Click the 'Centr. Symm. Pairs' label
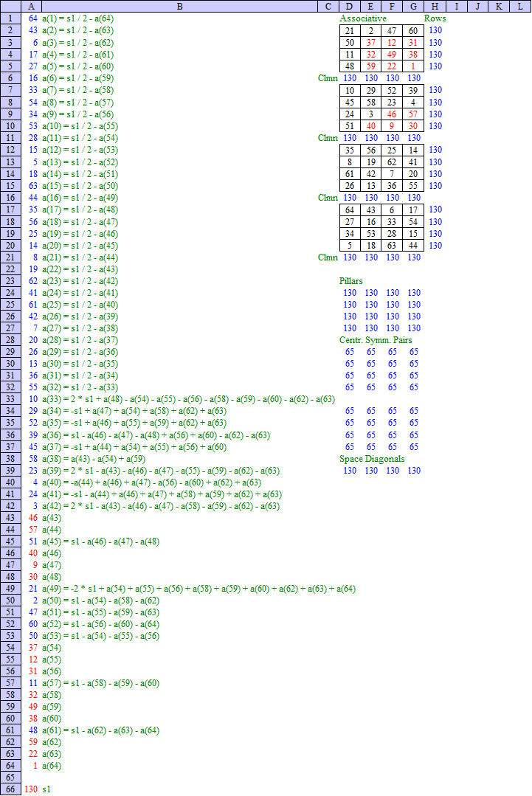Screen dimensions: 532x796 click(x=376, y=340)
